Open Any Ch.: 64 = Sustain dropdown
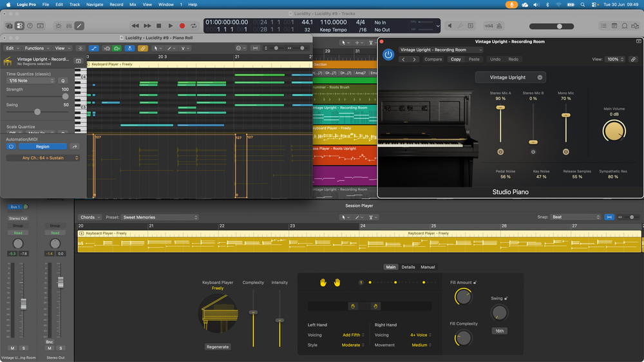The width and height of the screenshot is (644, 362). (x=43, y=158)
